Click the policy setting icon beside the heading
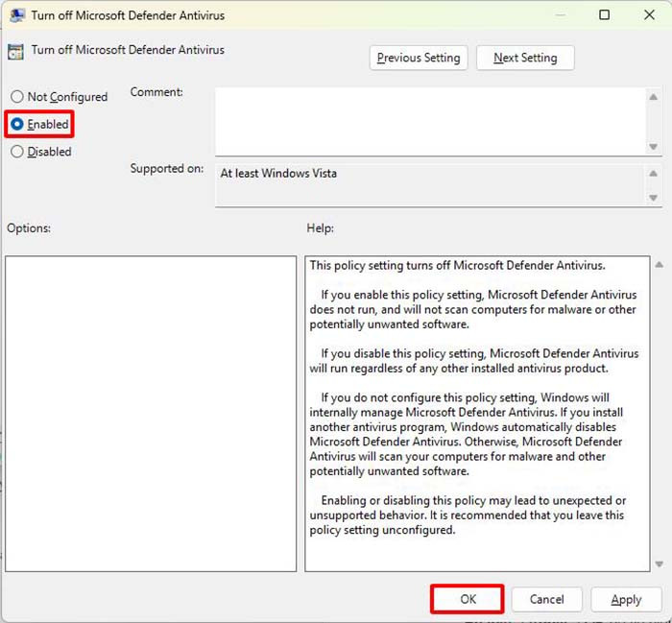Image resolution: width=672 pixels, height=623 pixels. 15,52
